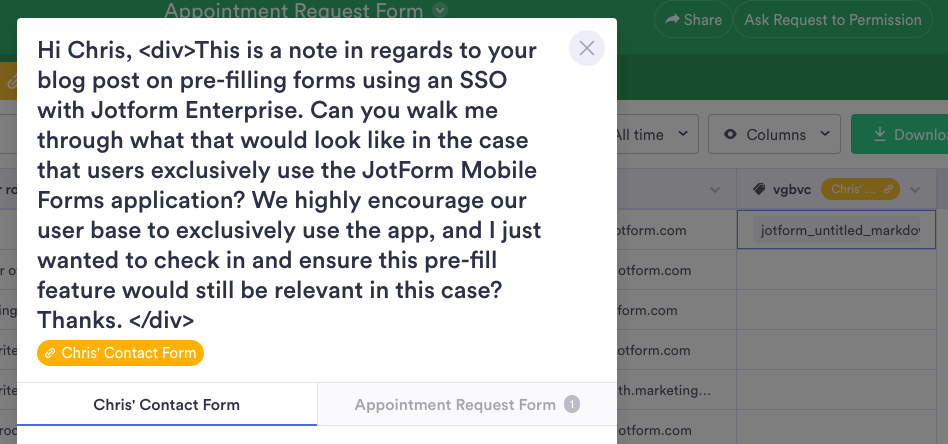This screenshot has height=444, width=948.
Task: Close the message detail popup
Action: tap(587, 47)
